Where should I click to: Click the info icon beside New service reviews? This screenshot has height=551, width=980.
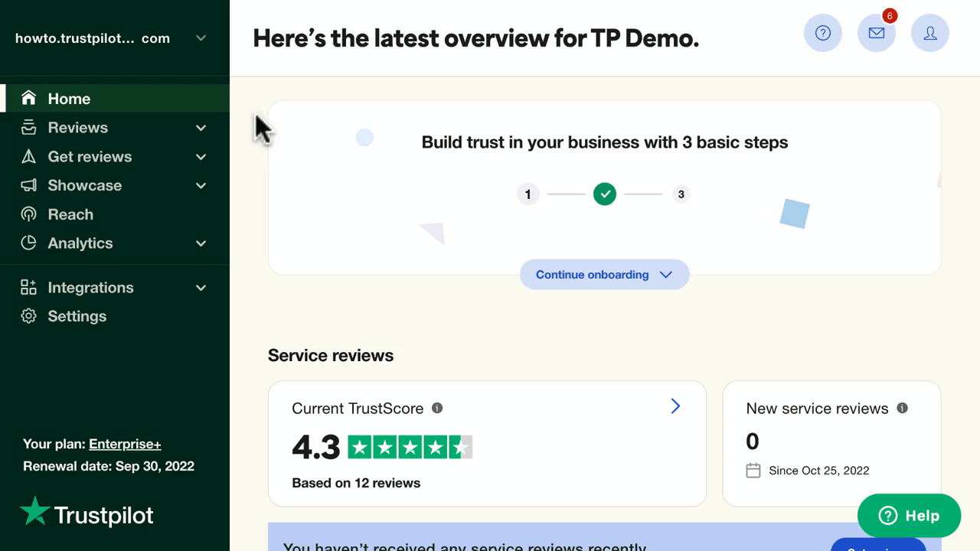[x=902, y=408]
